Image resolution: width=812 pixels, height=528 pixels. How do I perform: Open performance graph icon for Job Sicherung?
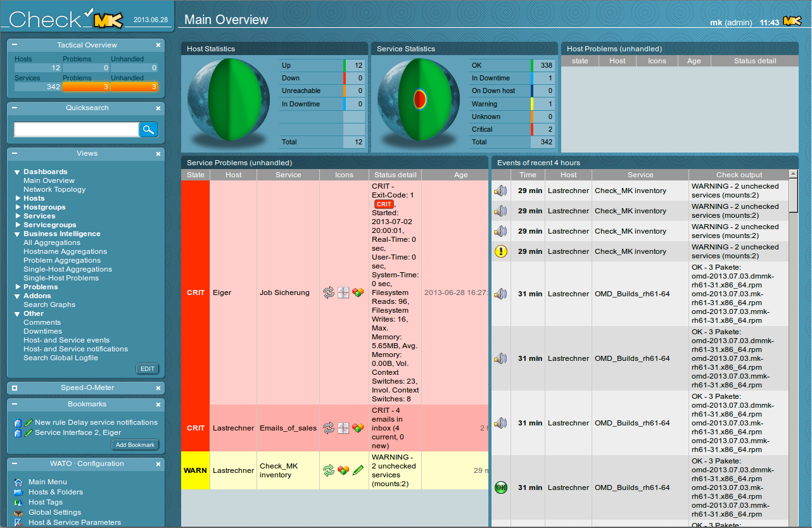coord(343,292)
